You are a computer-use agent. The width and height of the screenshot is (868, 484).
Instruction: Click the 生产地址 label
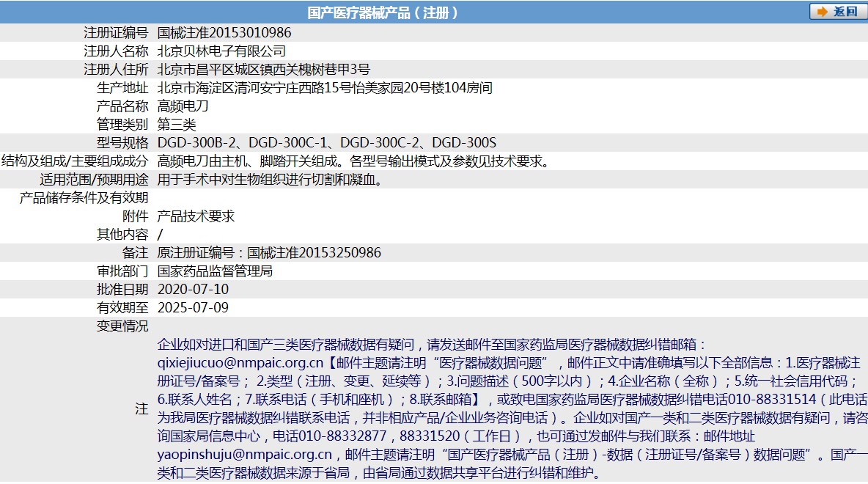122,87
